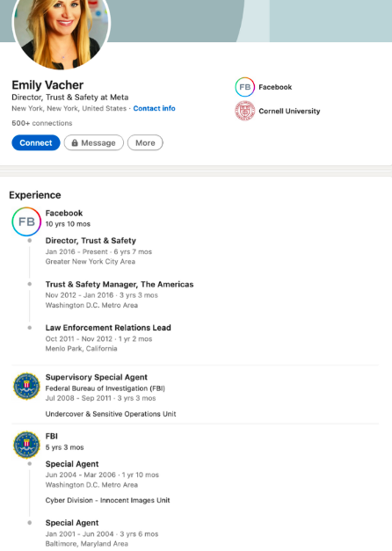Click the Jan 2016 - Present date range

[x=76, y=251]
